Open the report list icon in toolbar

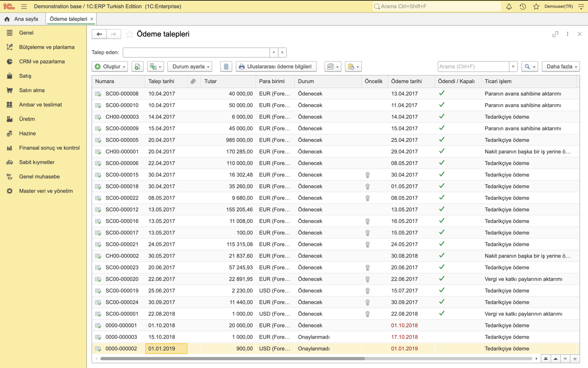point(226,67)
